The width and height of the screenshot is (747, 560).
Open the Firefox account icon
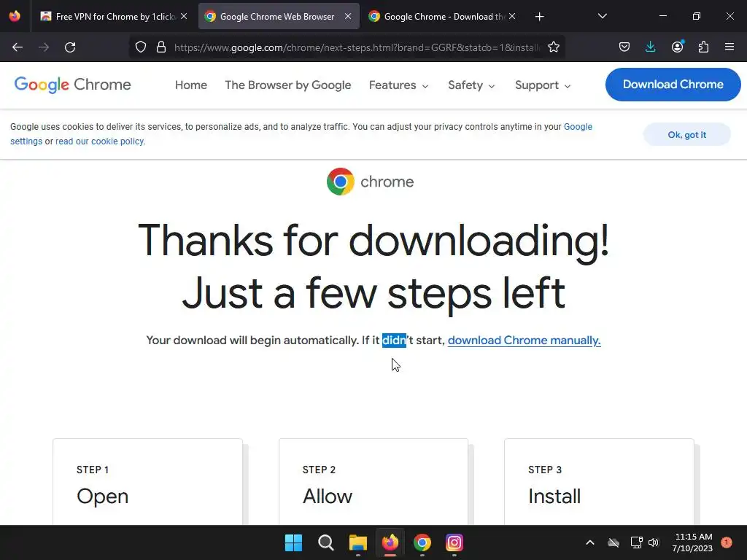coord(678,47)
